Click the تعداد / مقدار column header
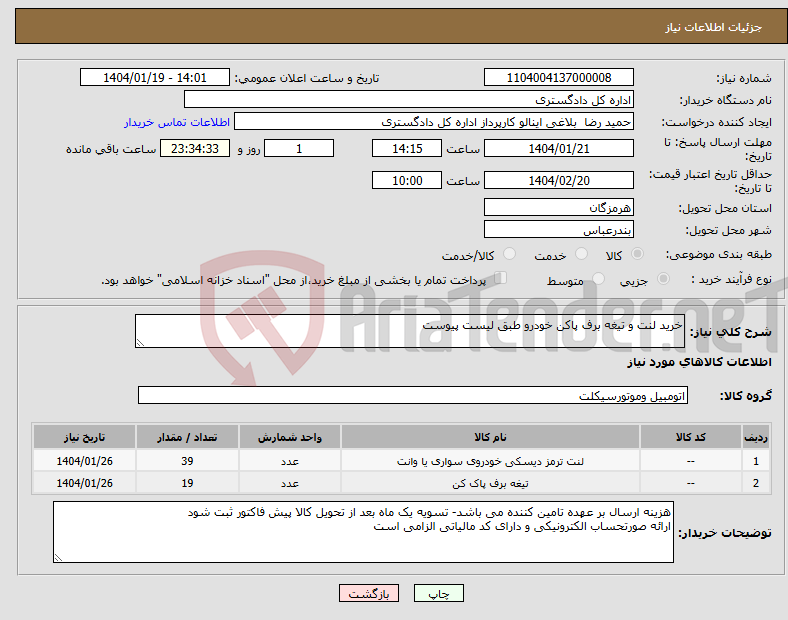The image size is (788, 620). (x=187, y=437)
